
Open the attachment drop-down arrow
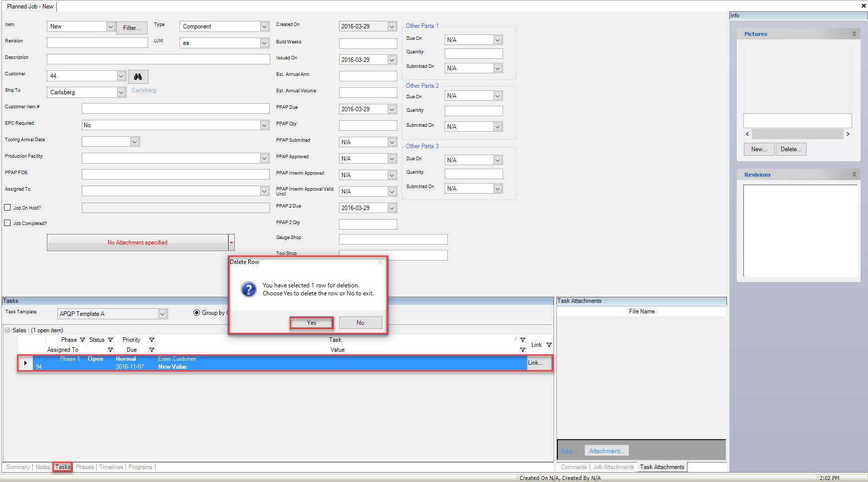pyautogui.click(x=231, y=242)
